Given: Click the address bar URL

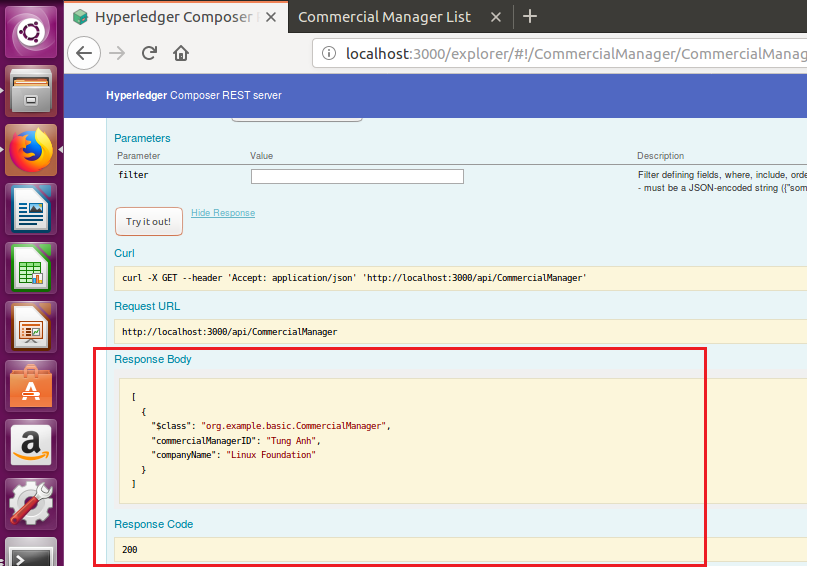Looking at the screenshot, I should click(576, 54).
